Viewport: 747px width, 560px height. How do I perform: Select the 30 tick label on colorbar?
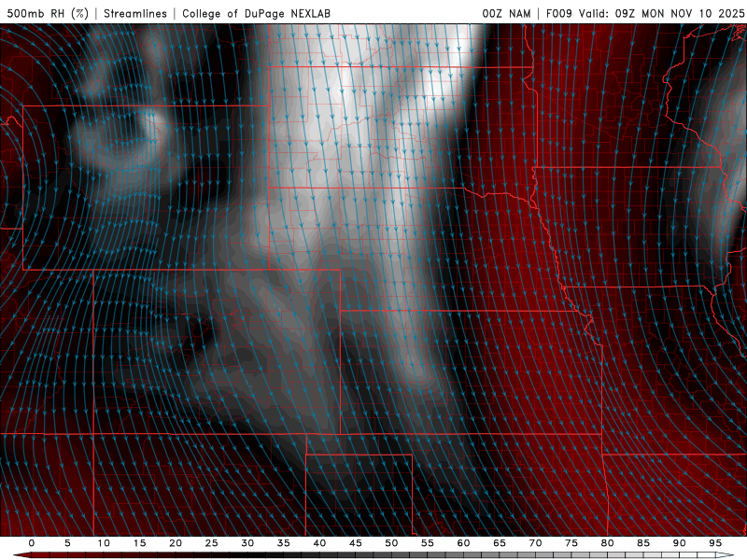coord(247,543)
